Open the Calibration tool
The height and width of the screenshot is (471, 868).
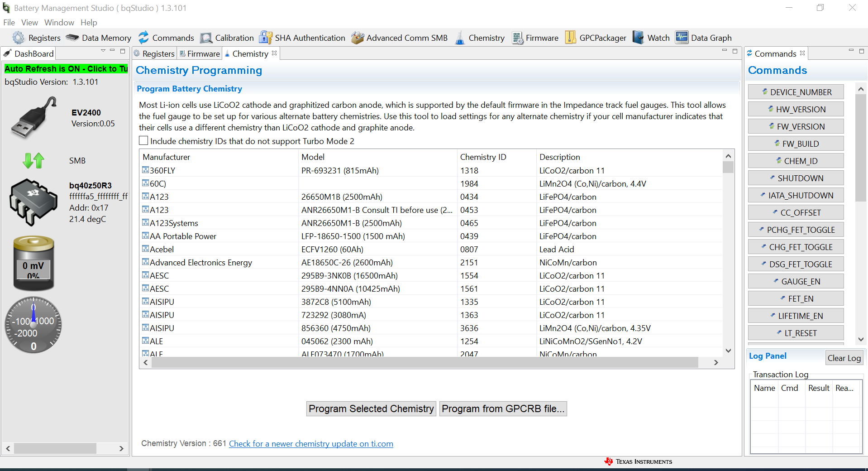pos(227,38)
